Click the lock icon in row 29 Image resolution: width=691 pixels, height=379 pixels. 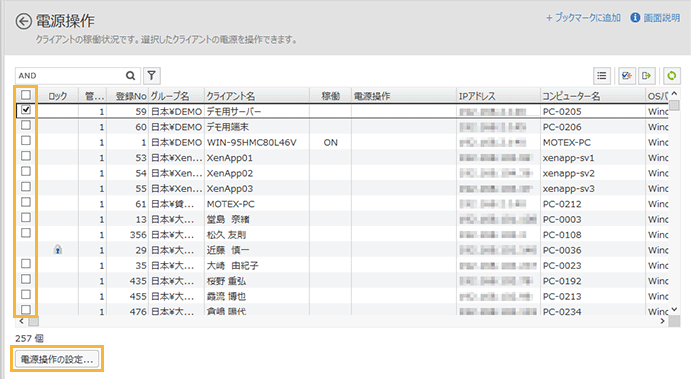58,250
